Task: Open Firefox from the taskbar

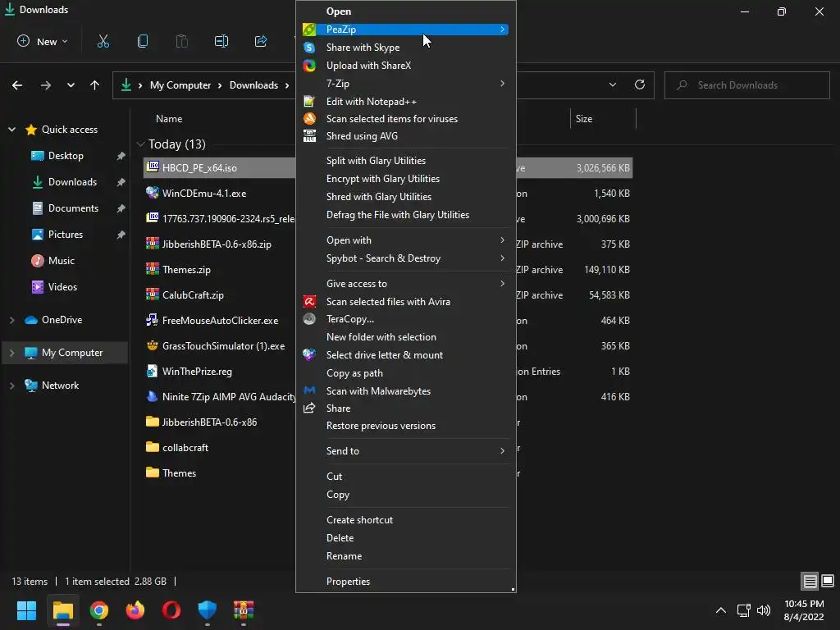Action: click(x=135, y=610)
